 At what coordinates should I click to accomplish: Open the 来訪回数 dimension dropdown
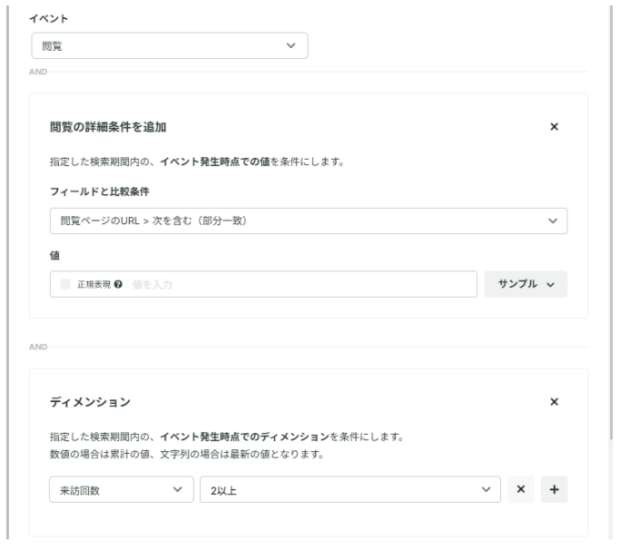(120, 489)
